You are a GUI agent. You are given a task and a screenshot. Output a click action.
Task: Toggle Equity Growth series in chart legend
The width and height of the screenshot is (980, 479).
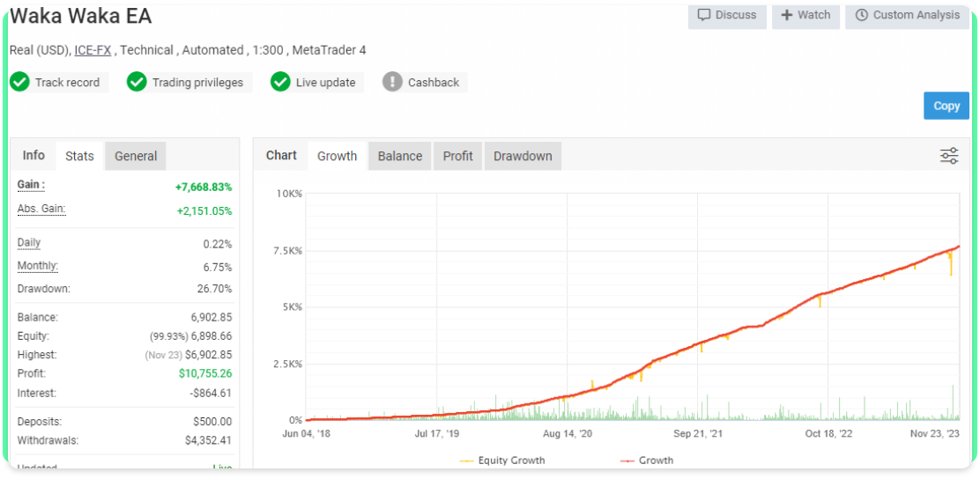502,461
